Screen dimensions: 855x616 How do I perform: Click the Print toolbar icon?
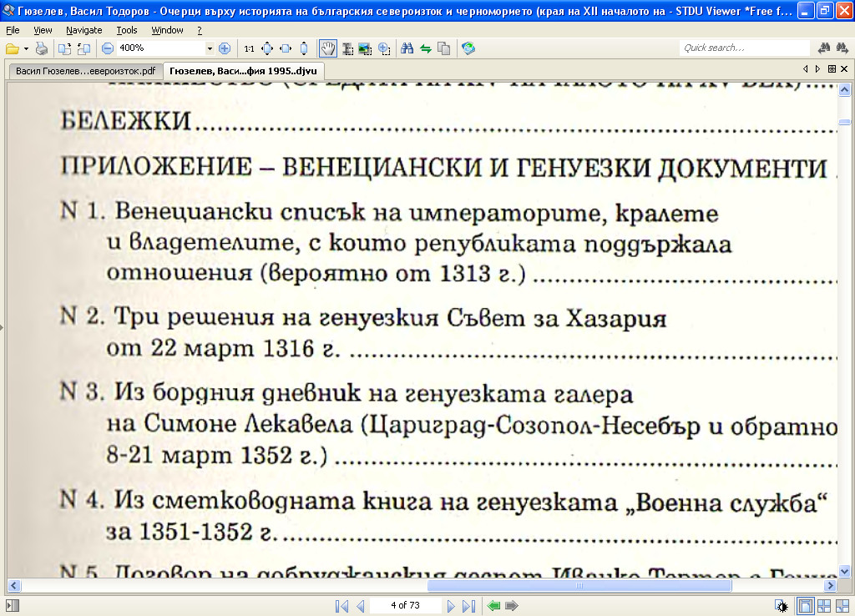click(x=42, y=48)
